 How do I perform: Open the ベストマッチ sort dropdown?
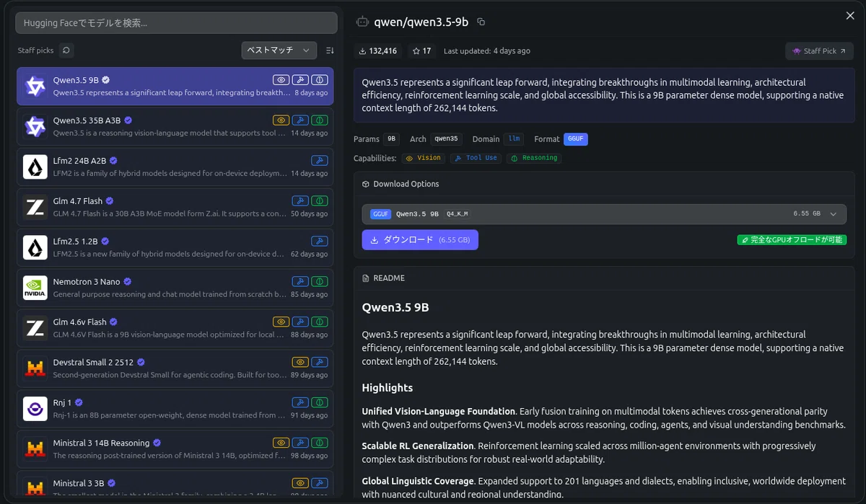(279, 50)
